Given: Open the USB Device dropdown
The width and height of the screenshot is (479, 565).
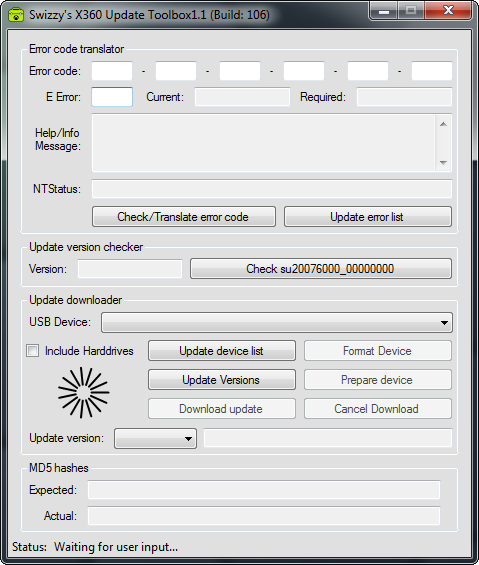Looking at the screenshot, I should pos(277,322).
